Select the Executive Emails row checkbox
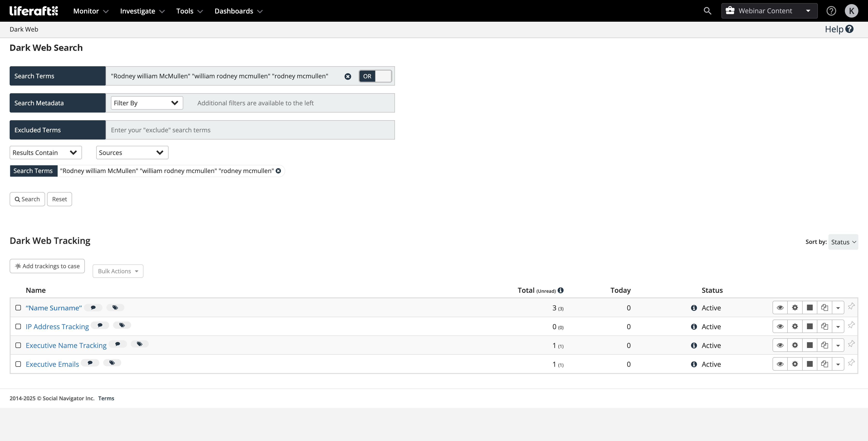Viewport: 868px width, 441px height. [x=18, y=364]
